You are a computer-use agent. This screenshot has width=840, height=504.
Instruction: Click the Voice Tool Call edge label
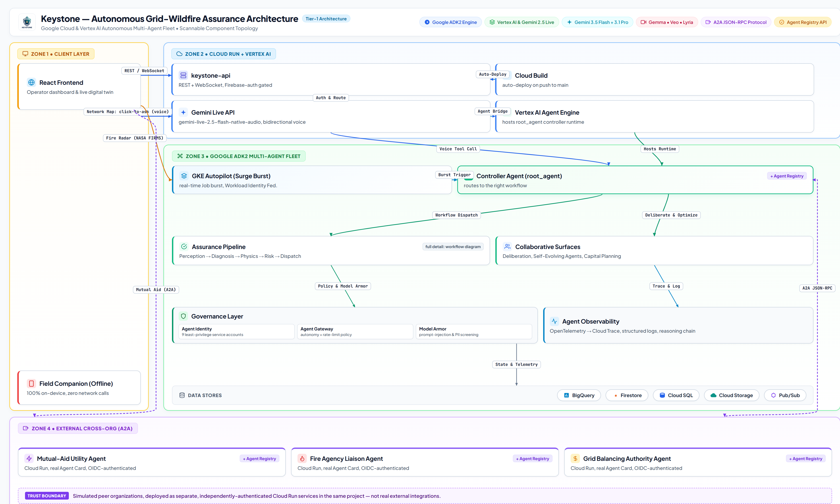(x=458, y=149)
